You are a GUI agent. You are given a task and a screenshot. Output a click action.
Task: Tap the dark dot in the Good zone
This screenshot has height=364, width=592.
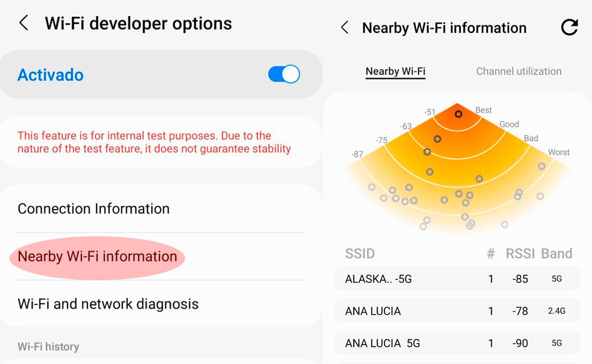(436, 139)
